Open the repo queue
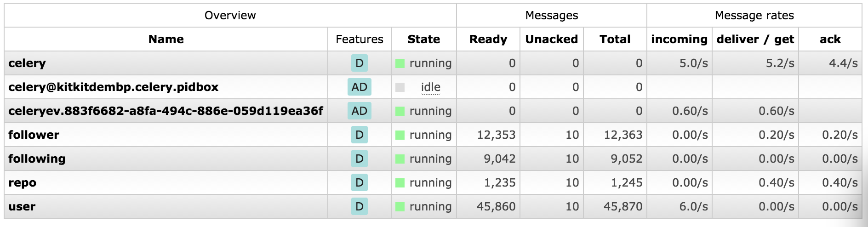Image resolution: width=868 pixels, height=227 pixels. coord(22,183)
